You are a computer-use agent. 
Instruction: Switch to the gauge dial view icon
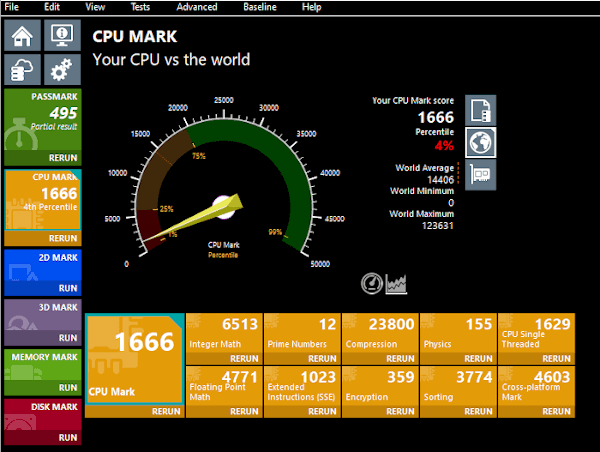pyautogui.click(x=372, y=284)
